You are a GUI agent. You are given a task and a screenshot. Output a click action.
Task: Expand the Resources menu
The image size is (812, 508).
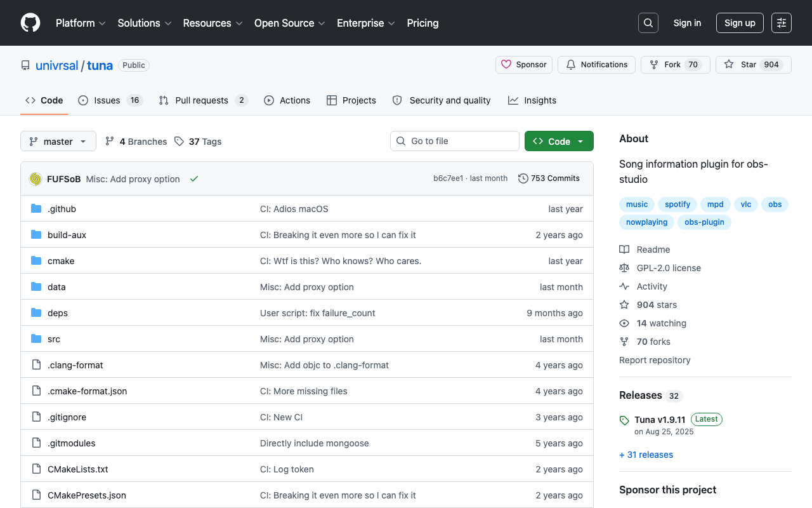tap(213, 23)
